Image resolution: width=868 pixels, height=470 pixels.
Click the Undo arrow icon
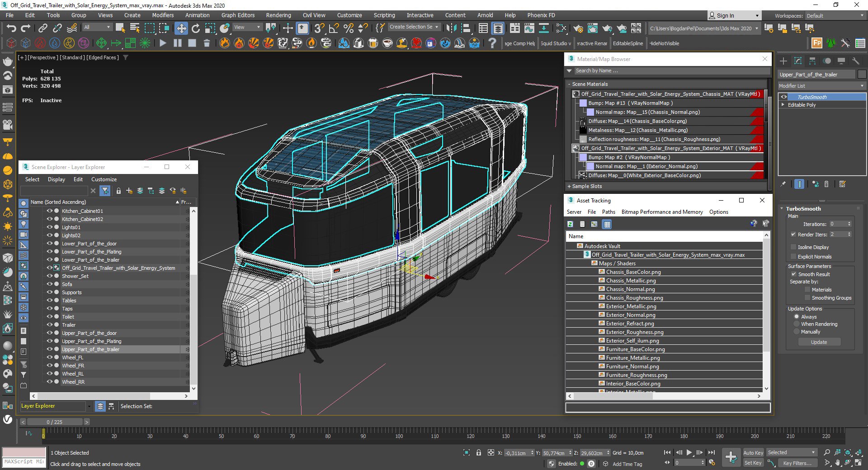coord(11,28)
